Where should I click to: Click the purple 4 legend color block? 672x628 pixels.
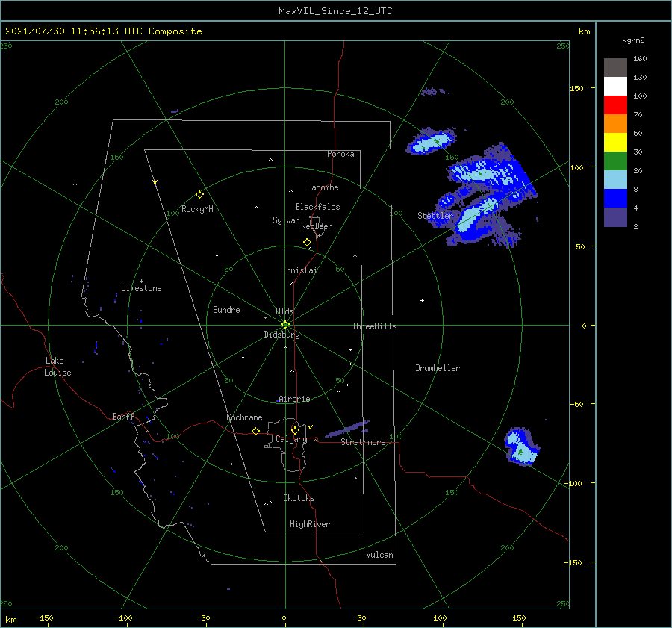[615, 217]
